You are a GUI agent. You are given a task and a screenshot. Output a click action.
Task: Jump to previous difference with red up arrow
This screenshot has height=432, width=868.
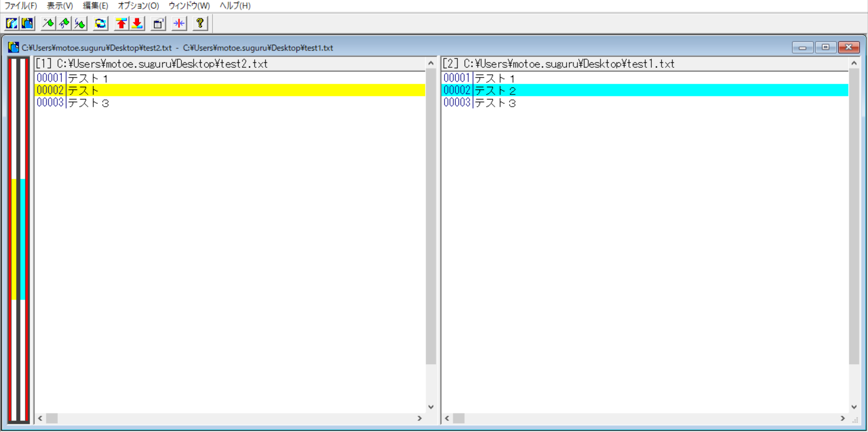121,24
